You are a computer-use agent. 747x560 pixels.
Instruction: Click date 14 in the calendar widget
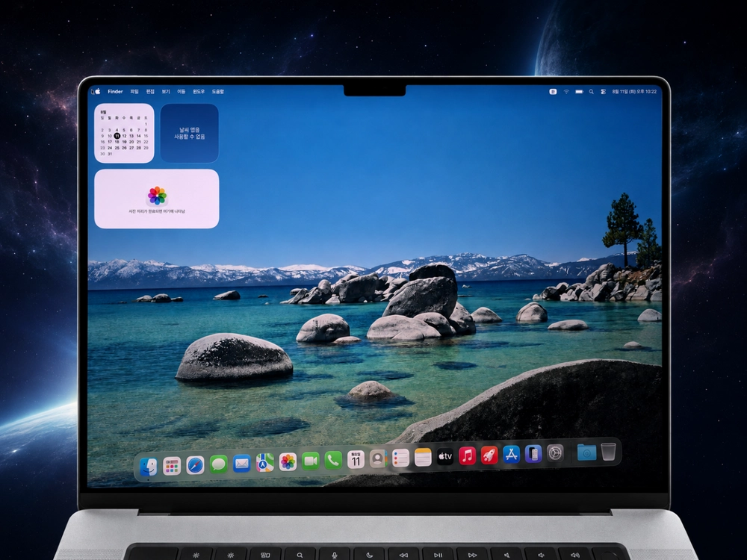pos(139,136)
